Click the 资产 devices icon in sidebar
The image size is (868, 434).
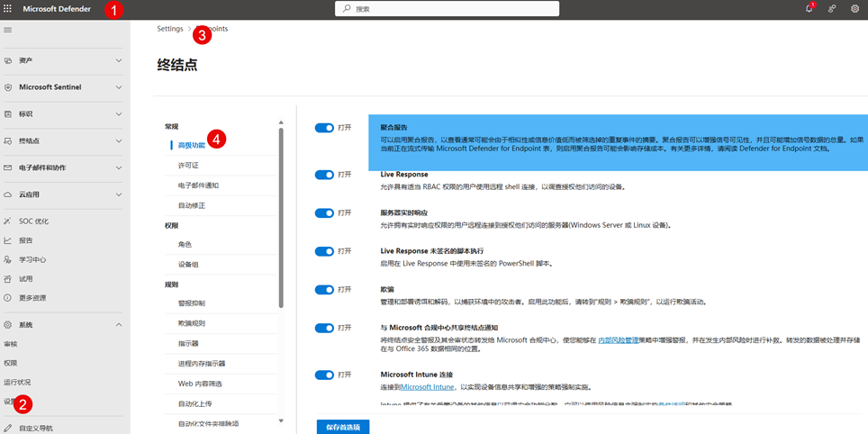(8, 60)
